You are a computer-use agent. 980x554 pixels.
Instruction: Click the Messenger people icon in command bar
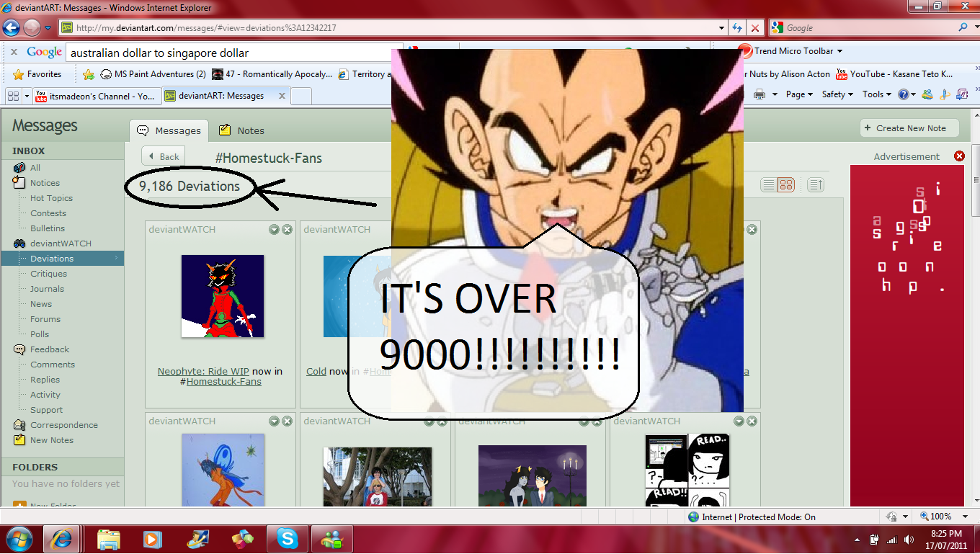pyautogui.click(x=927, y=94)
